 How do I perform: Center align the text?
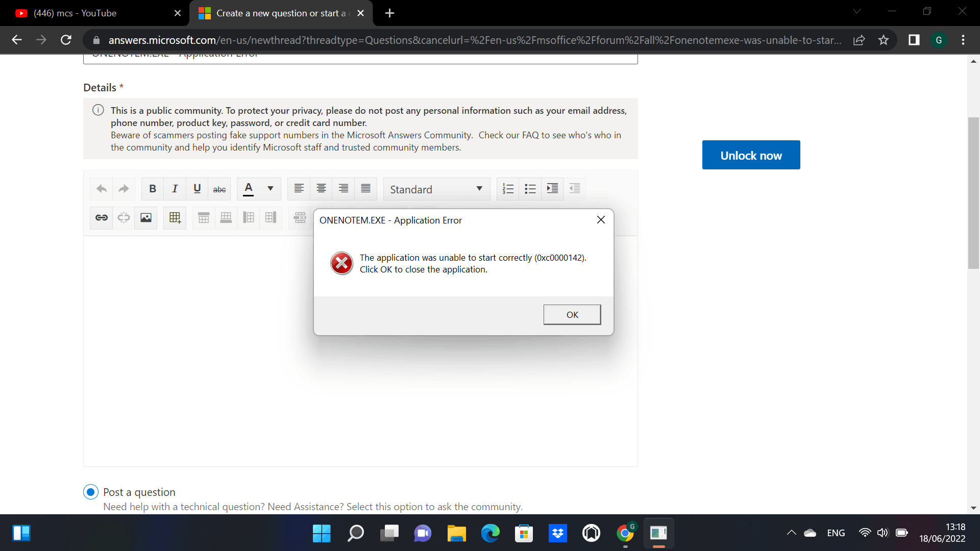[321, 189]
